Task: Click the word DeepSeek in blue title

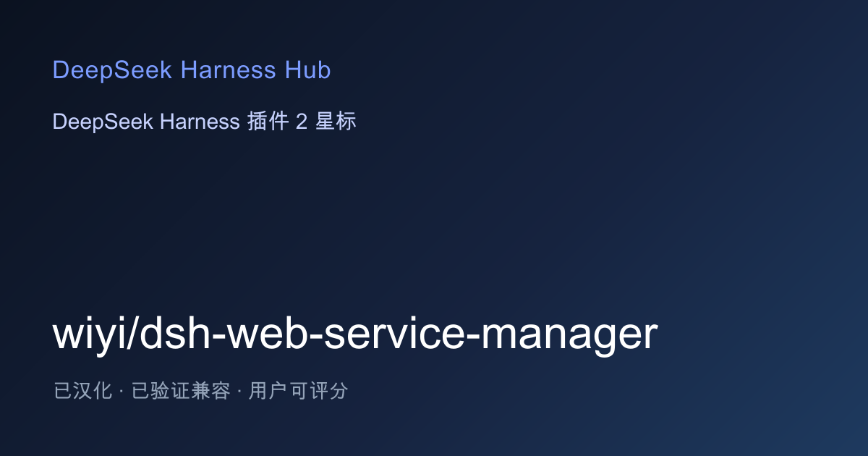Action: tap(112, 70)
